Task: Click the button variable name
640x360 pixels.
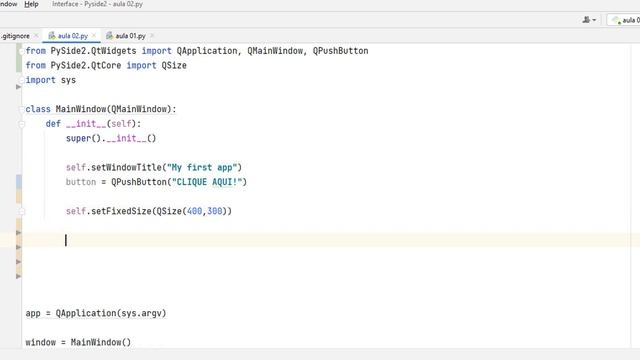Action: click(81, 182)
